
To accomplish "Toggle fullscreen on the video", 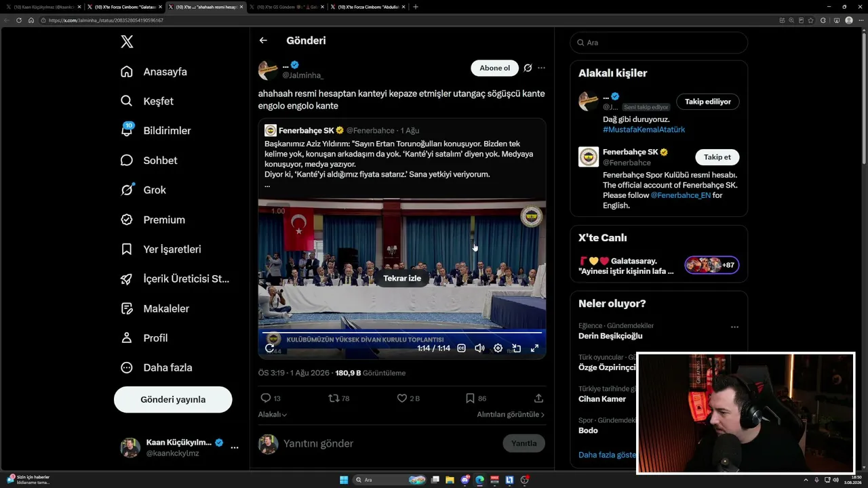I will 534,348.
